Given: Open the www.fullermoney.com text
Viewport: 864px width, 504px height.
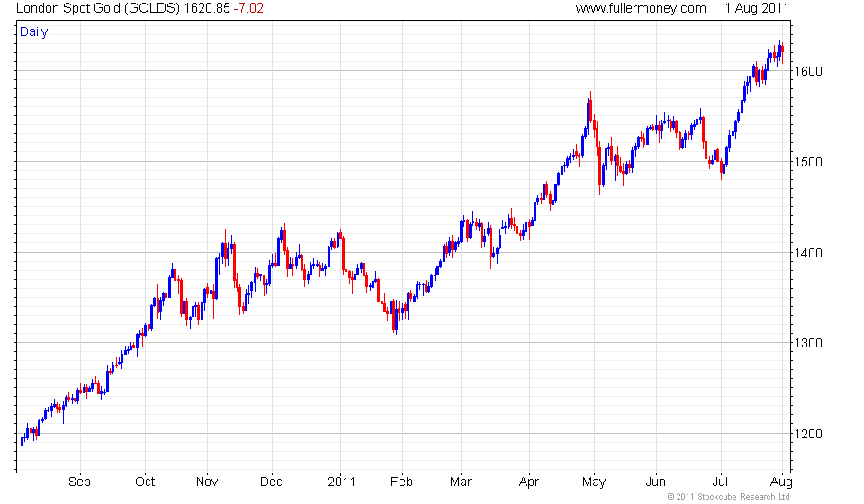Looking at the screenshot, I should [641, 8].
